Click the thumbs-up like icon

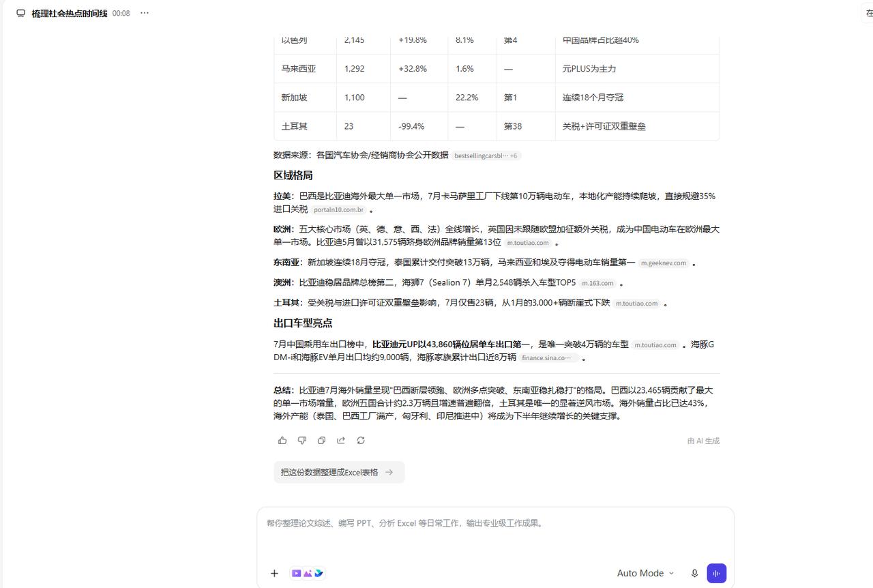282,441
